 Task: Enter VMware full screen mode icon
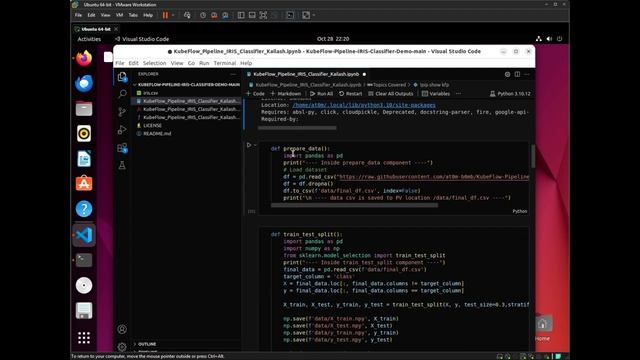[263, 15]
